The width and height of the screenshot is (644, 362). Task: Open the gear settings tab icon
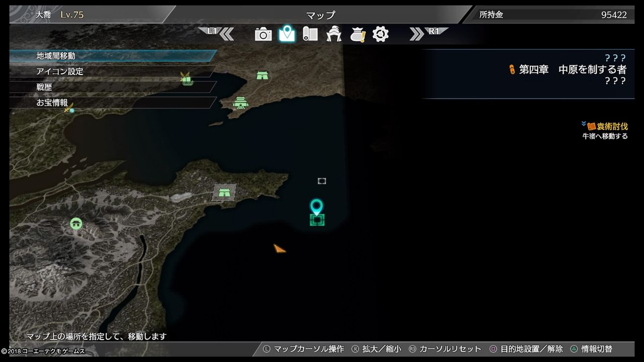(380, 34)
